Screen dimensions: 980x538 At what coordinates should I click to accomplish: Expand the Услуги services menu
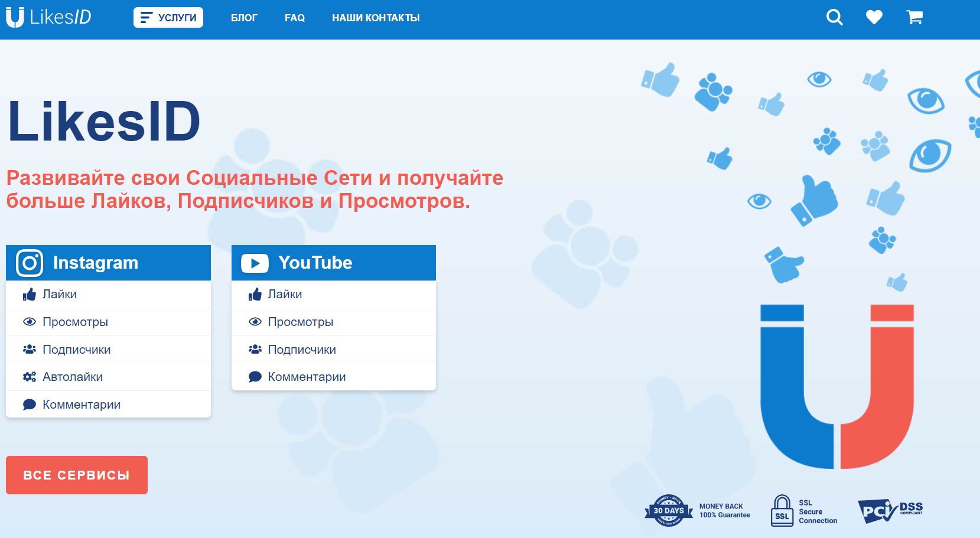pos(168,18)
